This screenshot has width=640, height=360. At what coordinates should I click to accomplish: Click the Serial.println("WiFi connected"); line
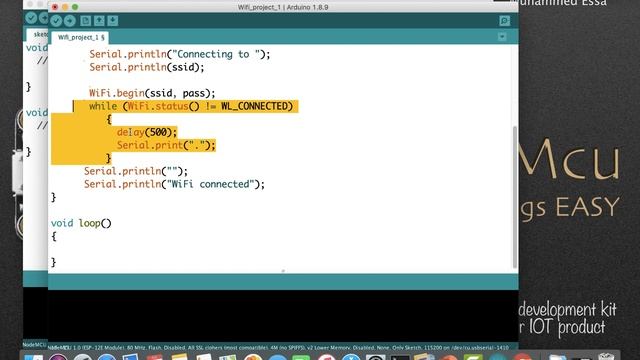pos(174,184)
